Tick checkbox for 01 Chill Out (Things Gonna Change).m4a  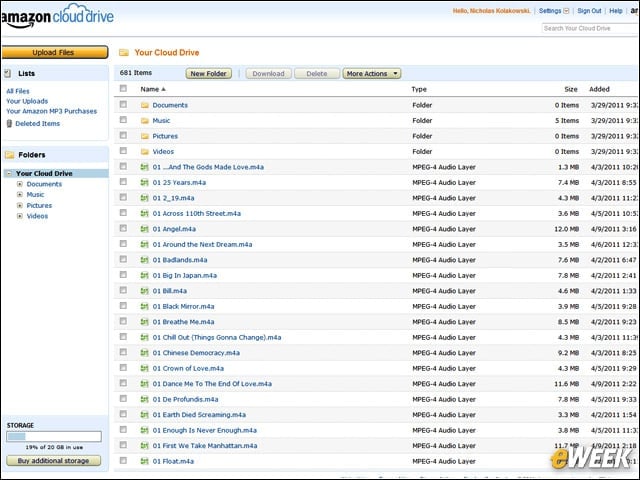(123, 337)
